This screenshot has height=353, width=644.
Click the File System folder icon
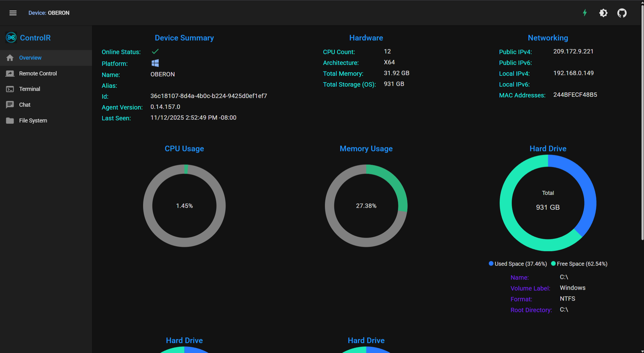tap(10, 120)
